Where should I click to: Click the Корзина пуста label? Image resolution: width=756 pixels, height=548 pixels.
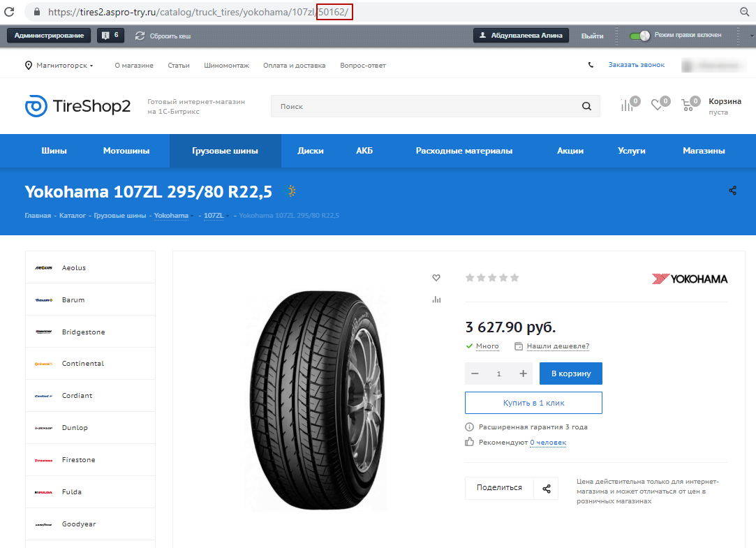(x=725, y=106)
